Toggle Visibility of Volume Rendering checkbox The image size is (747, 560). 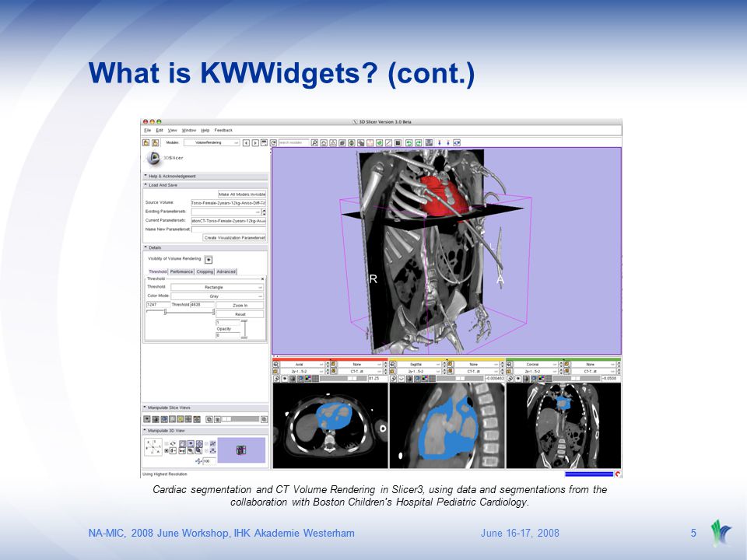coord(209,260)
